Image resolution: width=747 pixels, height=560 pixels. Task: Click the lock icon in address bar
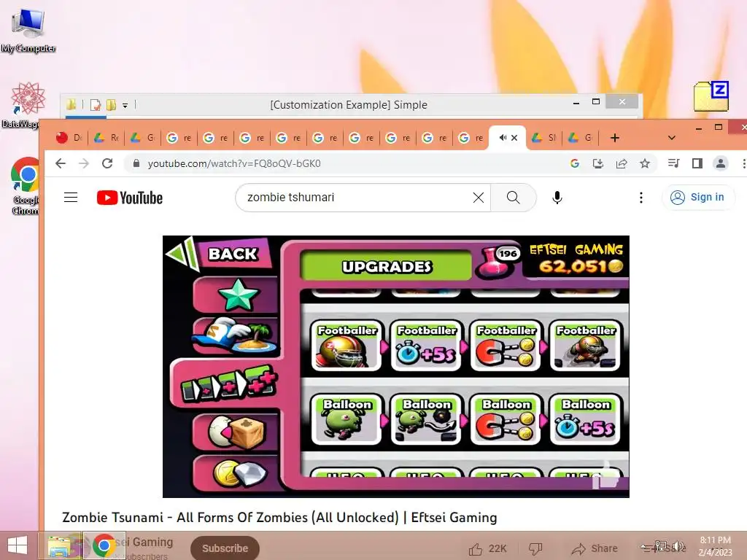pos(136,163)
